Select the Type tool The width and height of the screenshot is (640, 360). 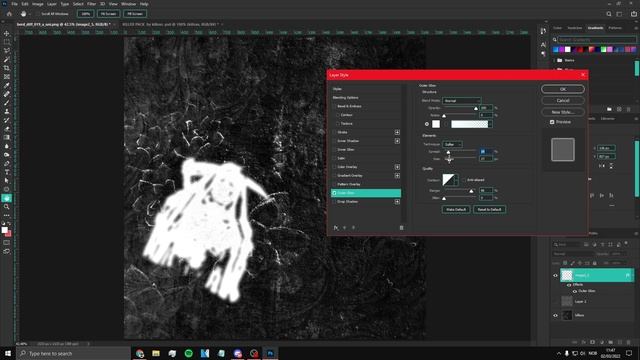[7, 172]
